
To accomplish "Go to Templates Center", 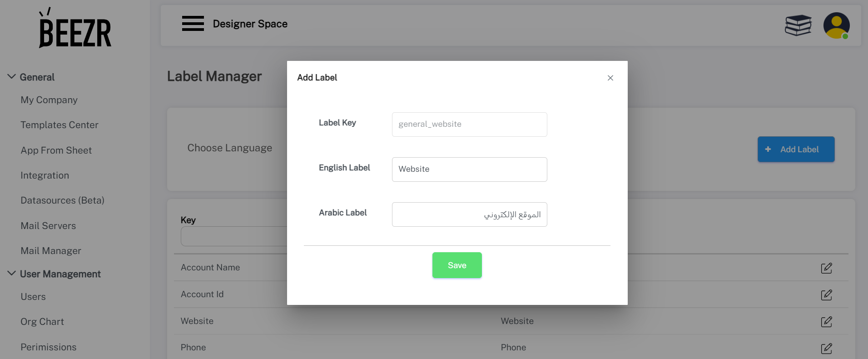I will tap(60, 125).
